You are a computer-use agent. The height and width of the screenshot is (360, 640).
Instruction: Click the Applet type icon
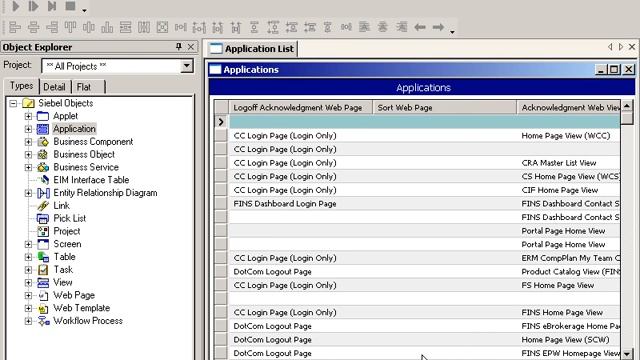[43, 116]
